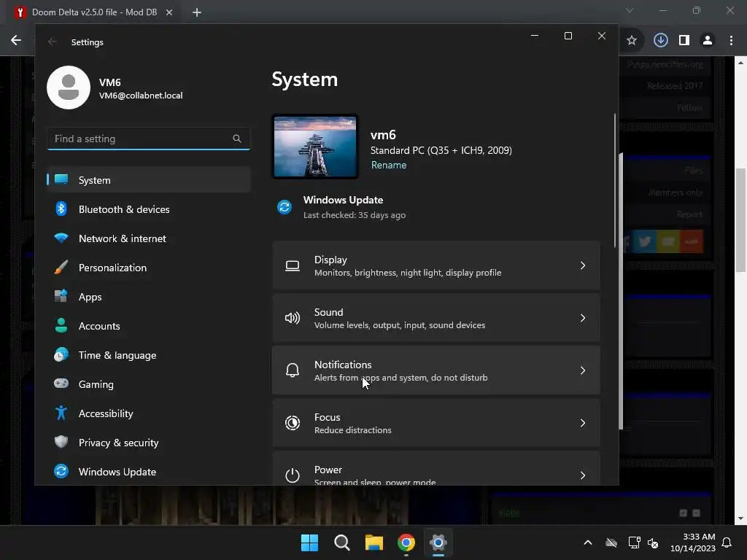This screenshot has height=560, width=747.
Task: Open the Apps settings category
Action: coord(149,297)
